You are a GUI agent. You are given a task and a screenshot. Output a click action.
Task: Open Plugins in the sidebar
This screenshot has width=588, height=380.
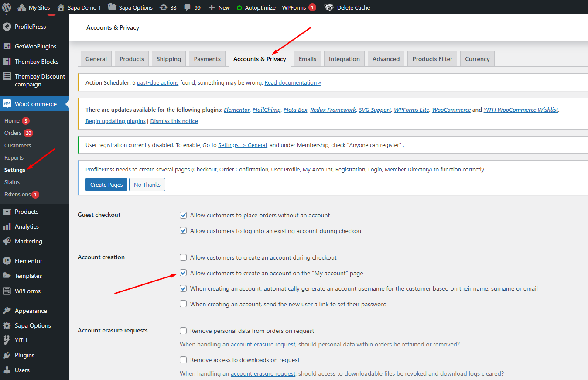[34, 355]
